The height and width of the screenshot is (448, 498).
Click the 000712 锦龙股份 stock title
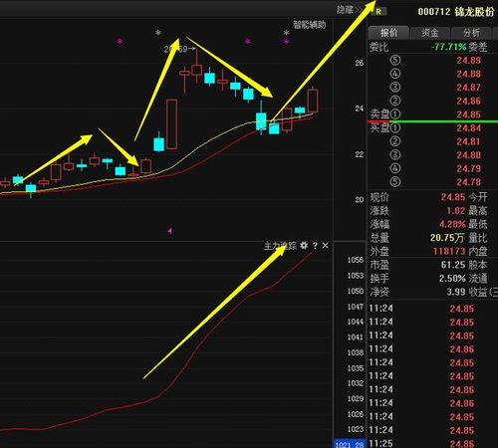456,12
